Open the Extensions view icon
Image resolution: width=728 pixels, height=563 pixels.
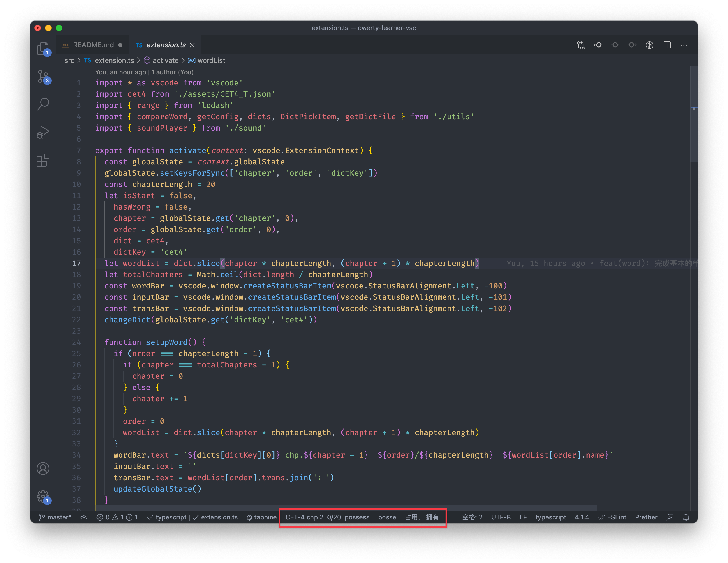(43, 160)
